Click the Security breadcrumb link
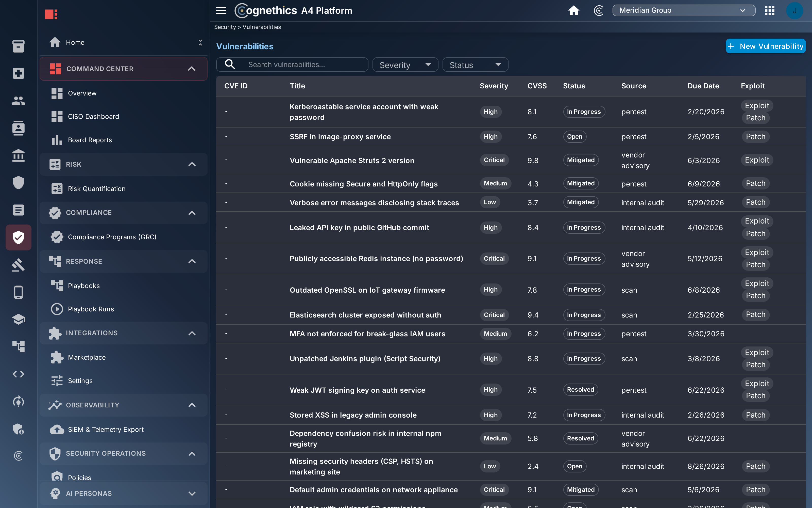This screenshot has height=508, width=812. click(225, 27)
